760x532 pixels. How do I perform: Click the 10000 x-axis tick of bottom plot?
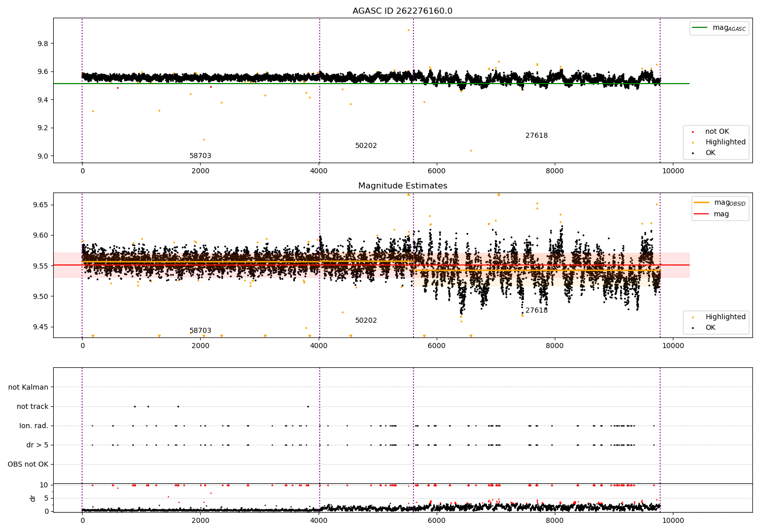[672, 520]
